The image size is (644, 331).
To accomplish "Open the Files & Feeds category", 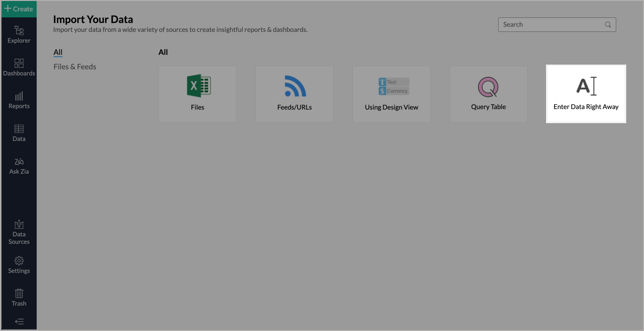I will coord(74,66).
